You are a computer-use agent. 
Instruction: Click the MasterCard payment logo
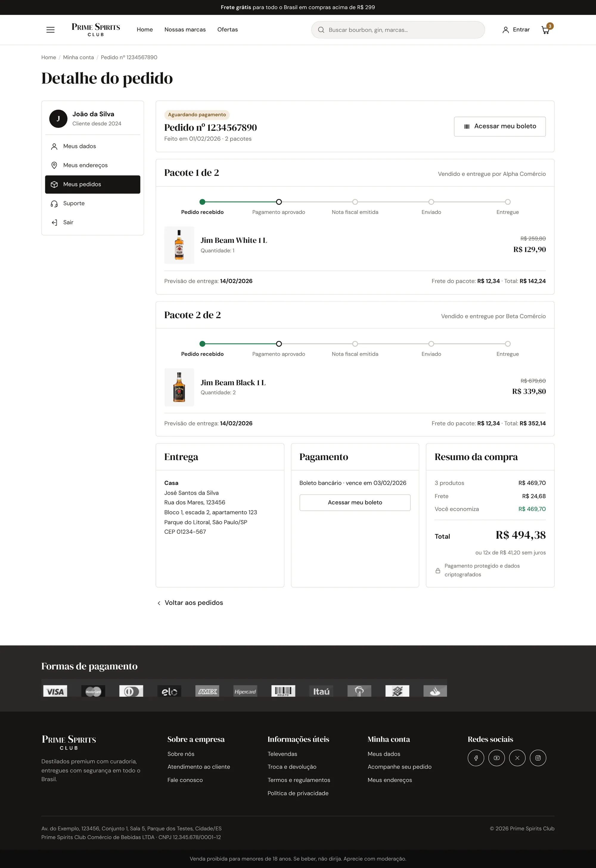(x=93, y=691)
